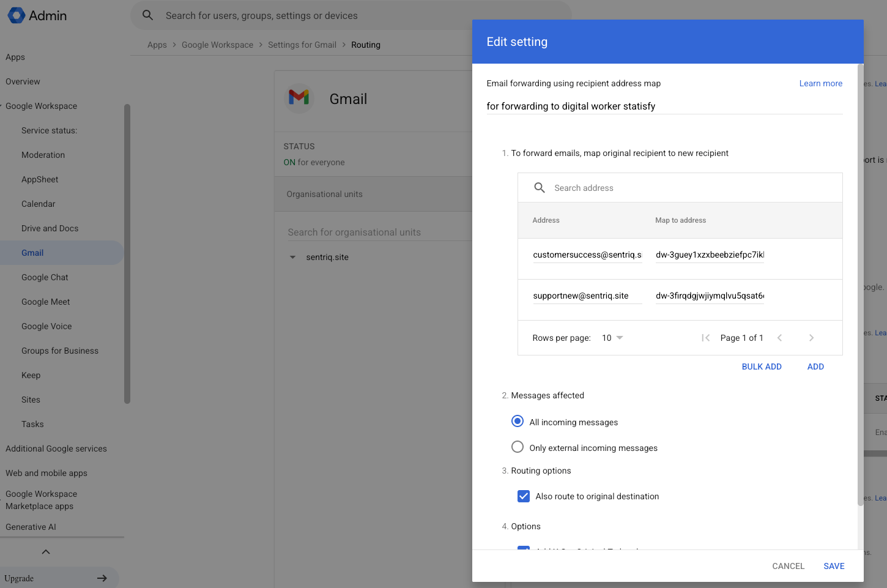Screen dimensions: 887x588
Task: Click the Upgrade button
Action: pos(59,578)
